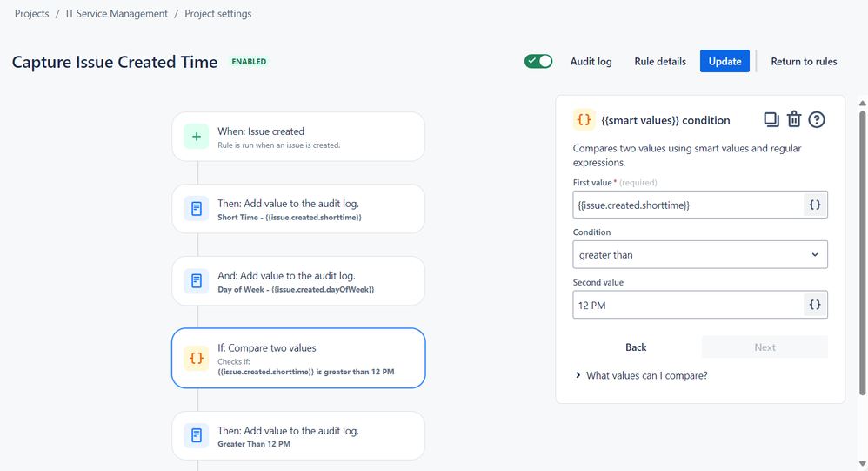The width and height of the screenshot is (868, 471).
Task: Select the green plus trigger icon
Action: [196, 137]
